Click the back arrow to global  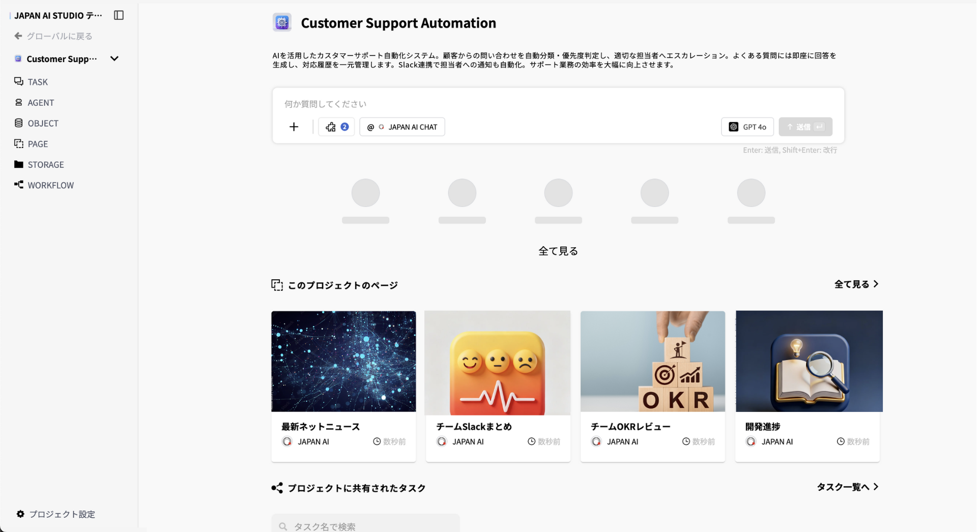(x=18, y=36)
